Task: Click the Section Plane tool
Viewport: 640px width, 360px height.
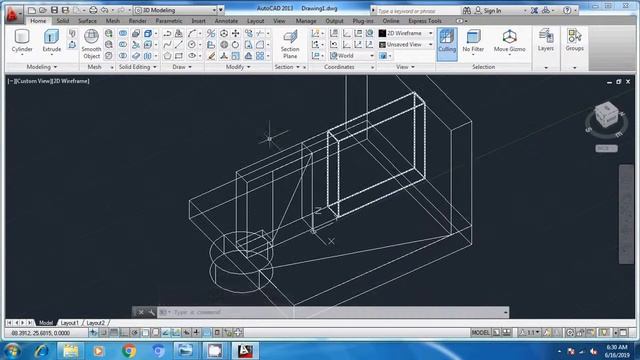Action: 290,44
